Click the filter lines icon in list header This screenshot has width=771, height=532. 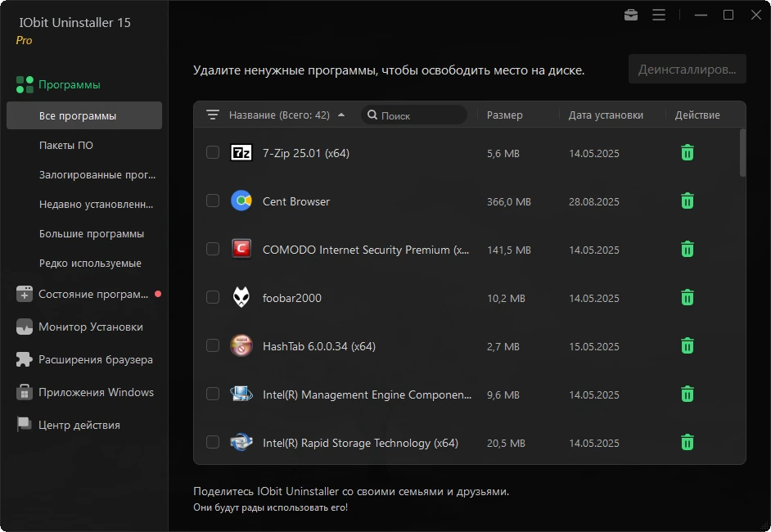pyautogui.click(x=213, y=115)
